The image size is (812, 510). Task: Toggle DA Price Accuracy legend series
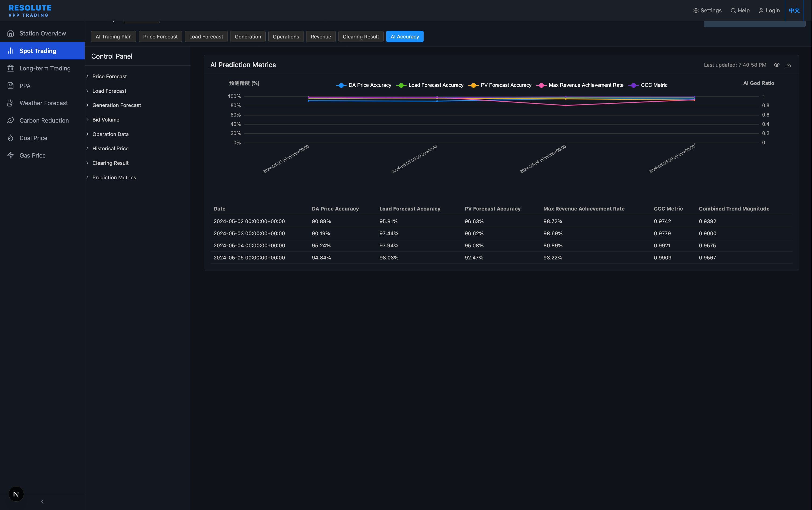pyautogui.click(x=363, y=85)
